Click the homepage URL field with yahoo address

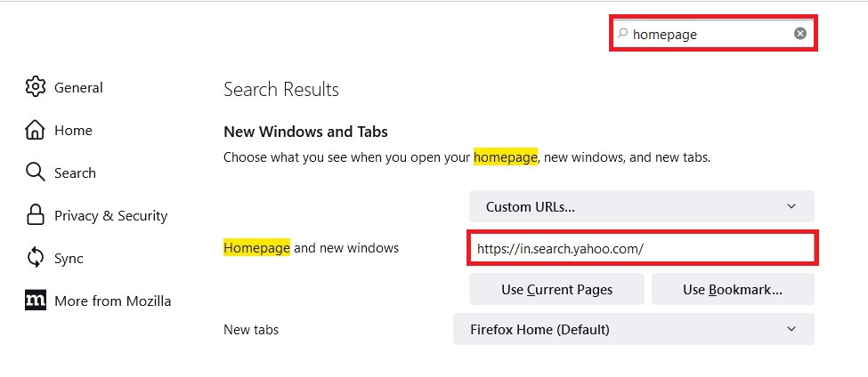click(x=642, y=249)
